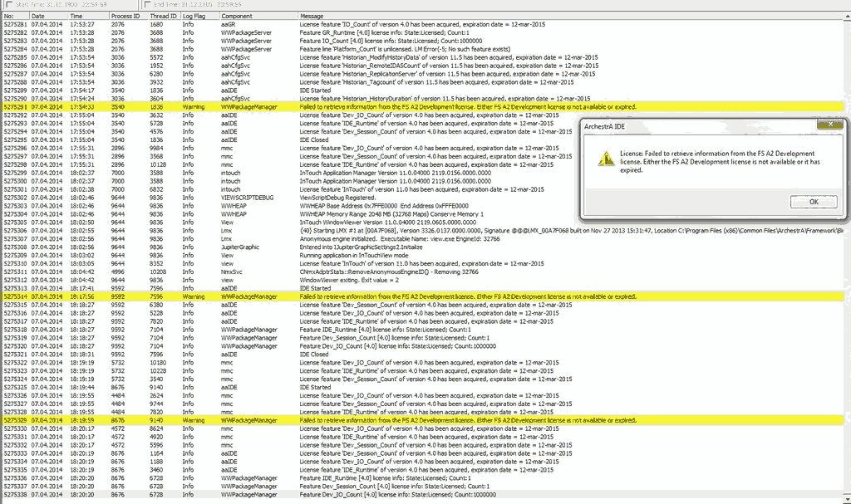Select the VIEWSCRIPTDEBUG log entry row
This screenshot has width=851, height=504.
tap(332, 198)
